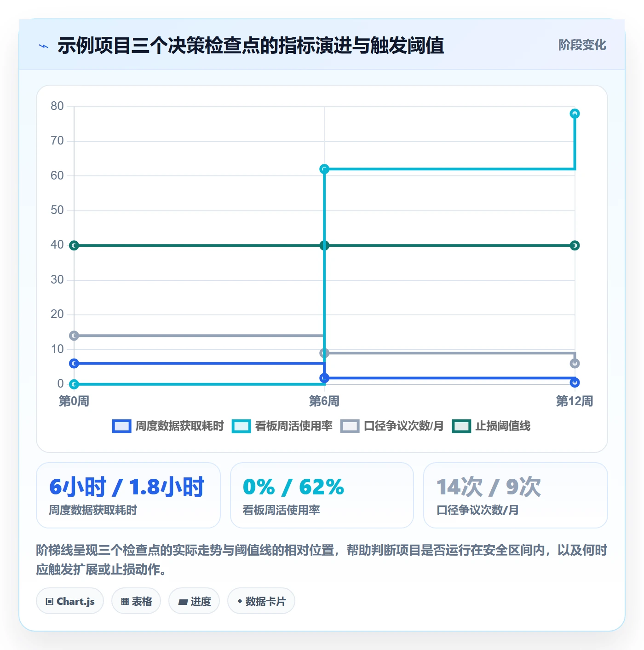Click the 60 y-axis tick label
This screenshot has width=644, height=650.
[x=57, y=176]
